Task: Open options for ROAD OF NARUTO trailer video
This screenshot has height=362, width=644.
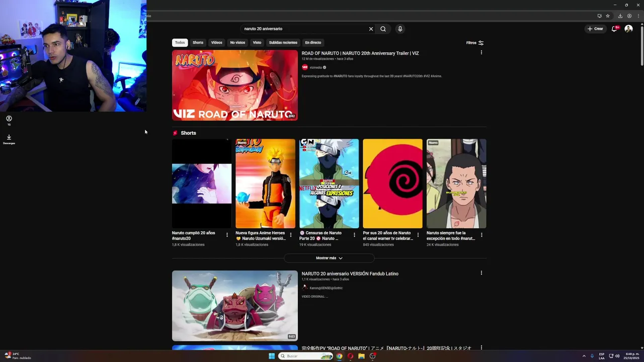Action: tap(481, 52)
